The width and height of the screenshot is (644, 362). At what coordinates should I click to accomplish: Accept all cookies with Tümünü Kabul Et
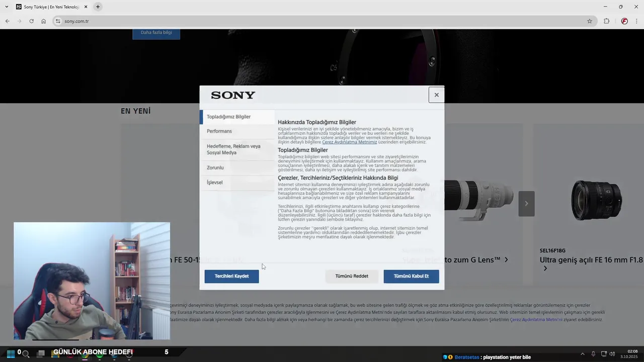click(x=411, y=276)
